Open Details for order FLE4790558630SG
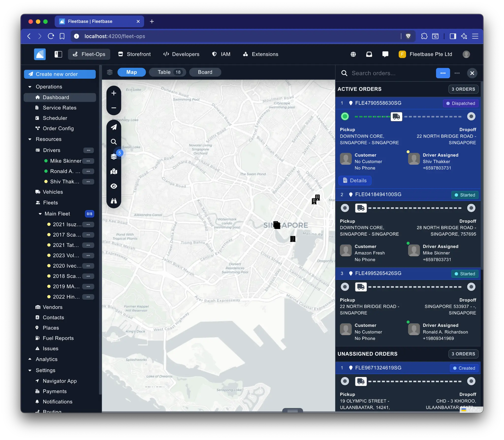Screen dimensions: 504x440 (x=355, y=180)
